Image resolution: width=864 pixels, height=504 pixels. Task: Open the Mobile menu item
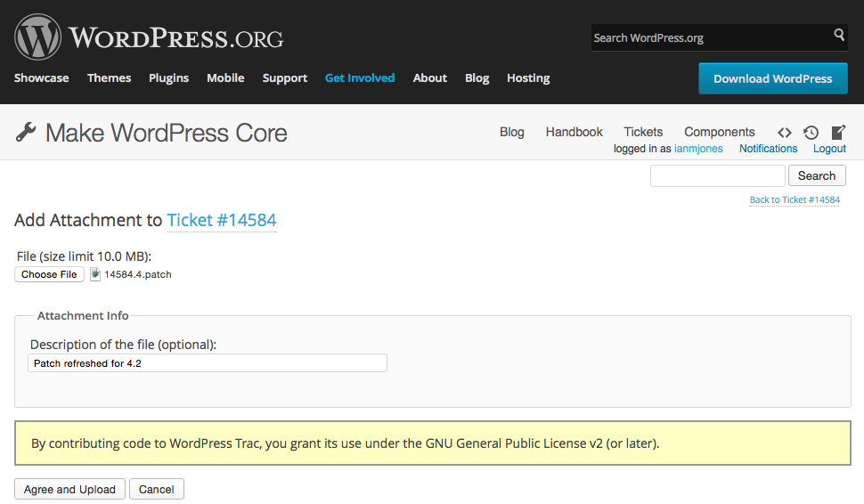coord(225,78)
